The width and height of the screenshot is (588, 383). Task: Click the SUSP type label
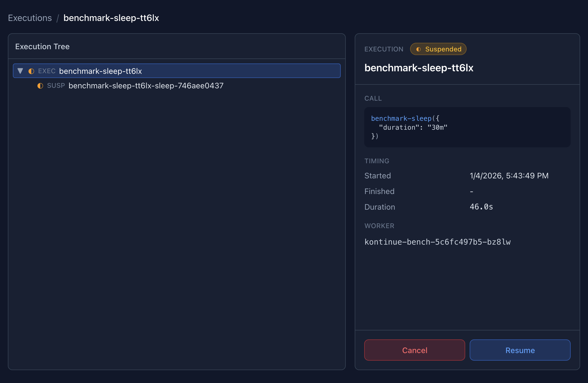[56, 86]
